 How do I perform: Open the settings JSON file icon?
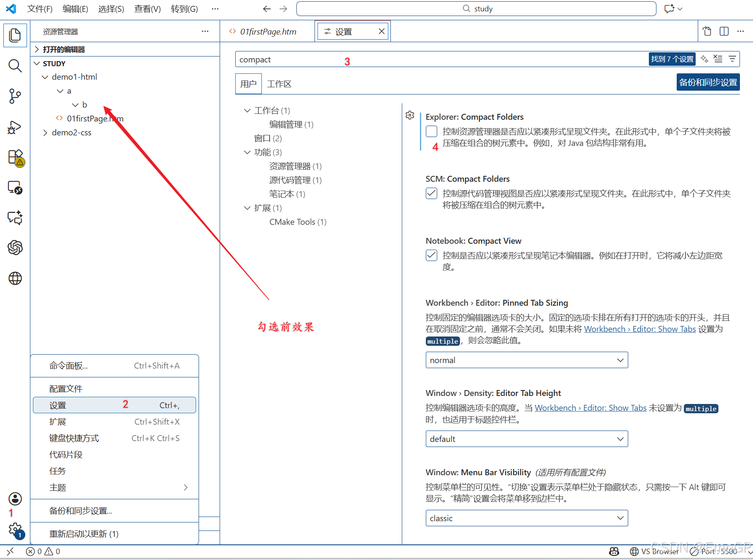tap(707, 31)
